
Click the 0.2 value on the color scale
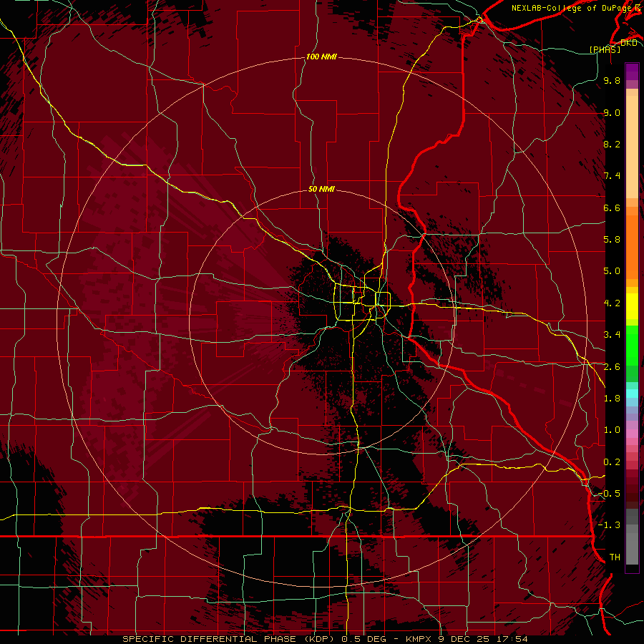pyautogui.click(x=612, y=462)
